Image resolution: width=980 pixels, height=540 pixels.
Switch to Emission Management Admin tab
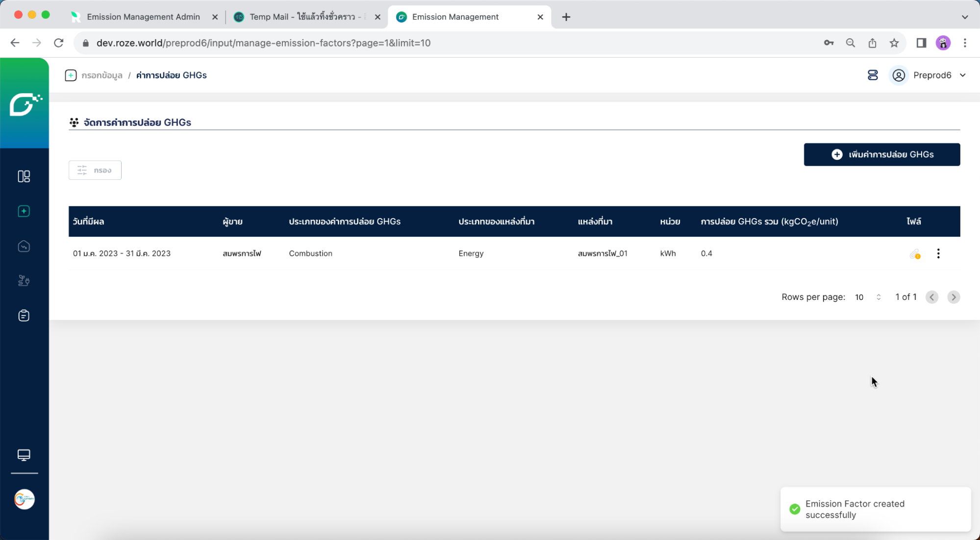pyautogui.click(x=143, y=17)
